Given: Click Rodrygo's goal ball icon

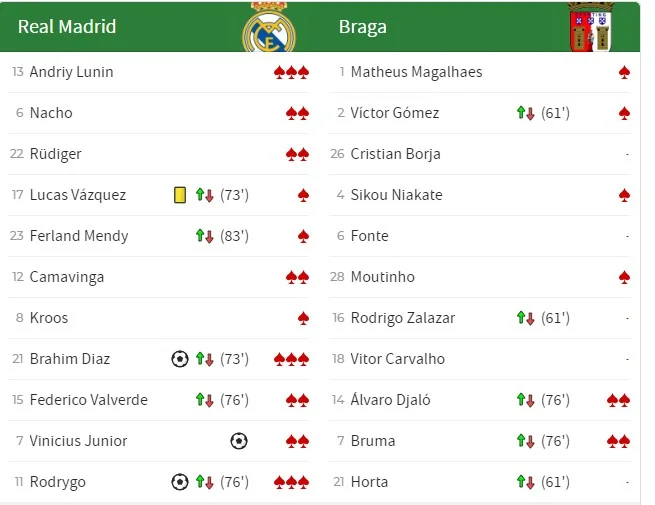Looking at the screenshot, I should 180,482.
